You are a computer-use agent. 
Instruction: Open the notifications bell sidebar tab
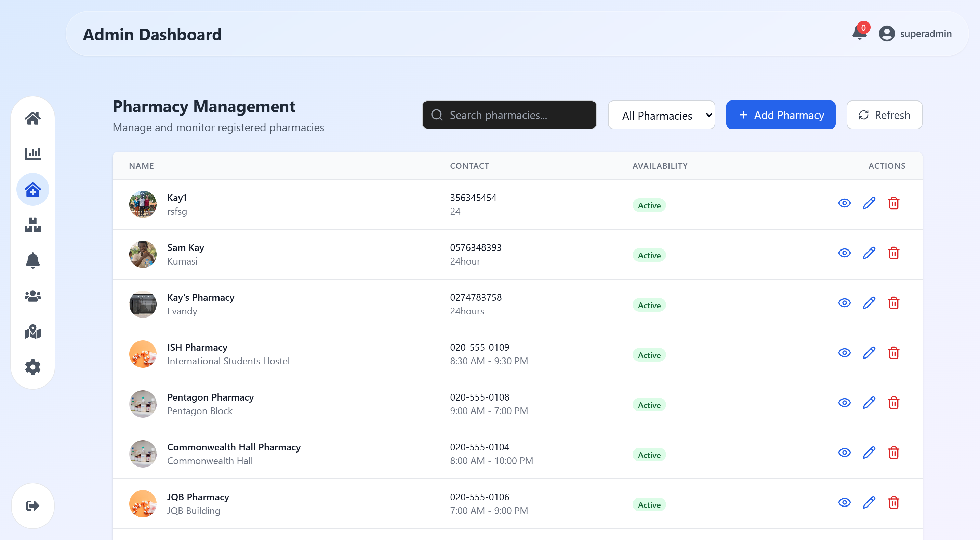33,260
